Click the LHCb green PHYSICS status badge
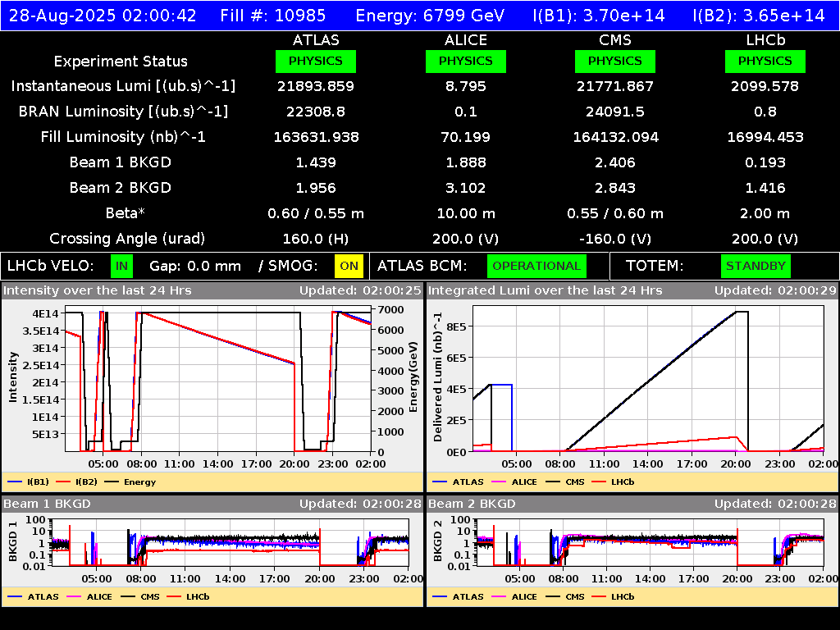Screen dimensions: 840x630 coord(765,61)
